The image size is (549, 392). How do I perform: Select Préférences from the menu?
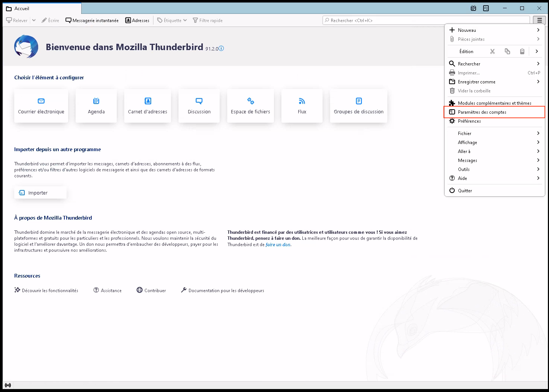pos(469,121)
